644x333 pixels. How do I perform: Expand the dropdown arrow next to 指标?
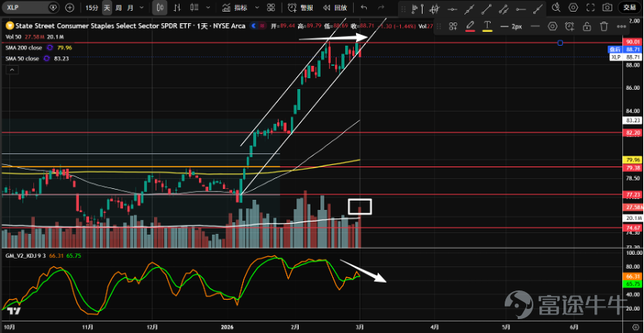[x=257, y=8]
